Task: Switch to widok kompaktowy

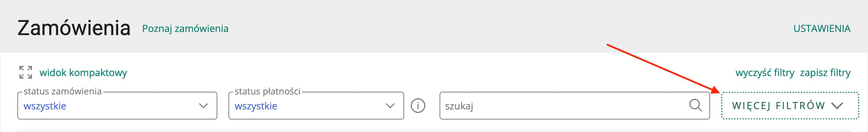Action: click(83, 73)
